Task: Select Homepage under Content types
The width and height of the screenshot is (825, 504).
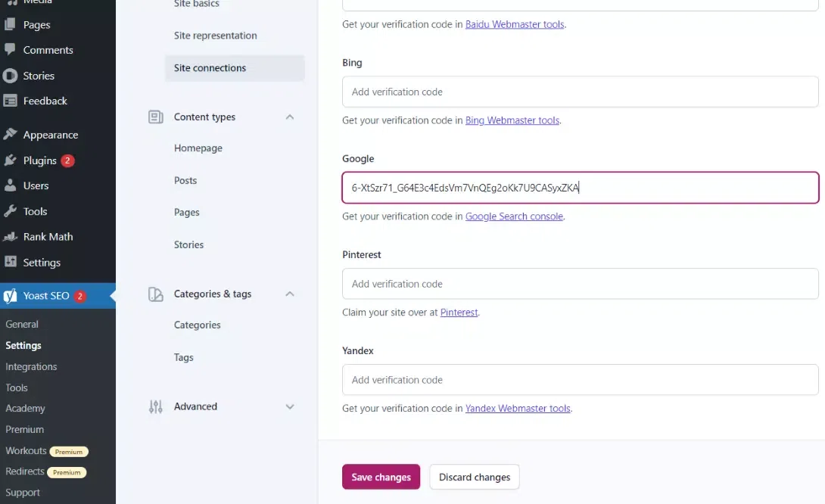Action: point(198,148)
